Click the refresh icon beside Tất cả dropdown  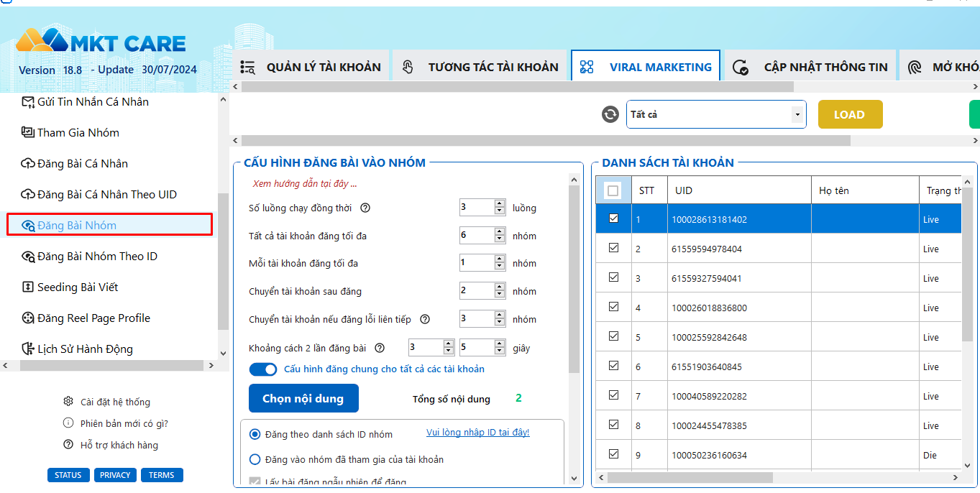point(610,114)
